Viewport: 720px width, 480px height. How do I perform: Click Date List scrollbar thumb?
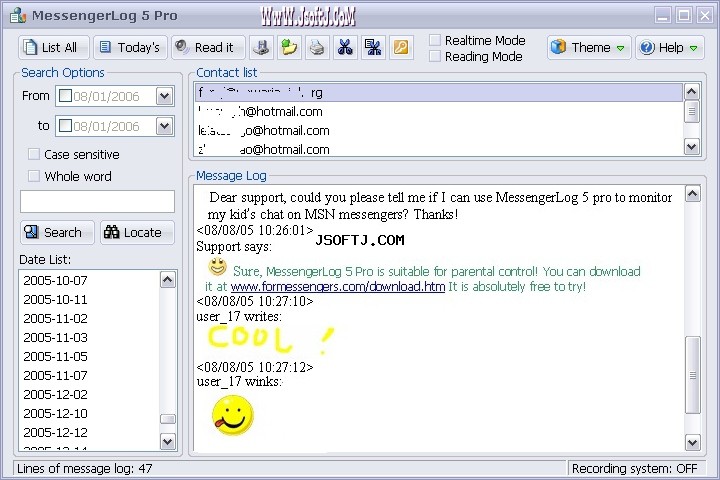point(168,419)
